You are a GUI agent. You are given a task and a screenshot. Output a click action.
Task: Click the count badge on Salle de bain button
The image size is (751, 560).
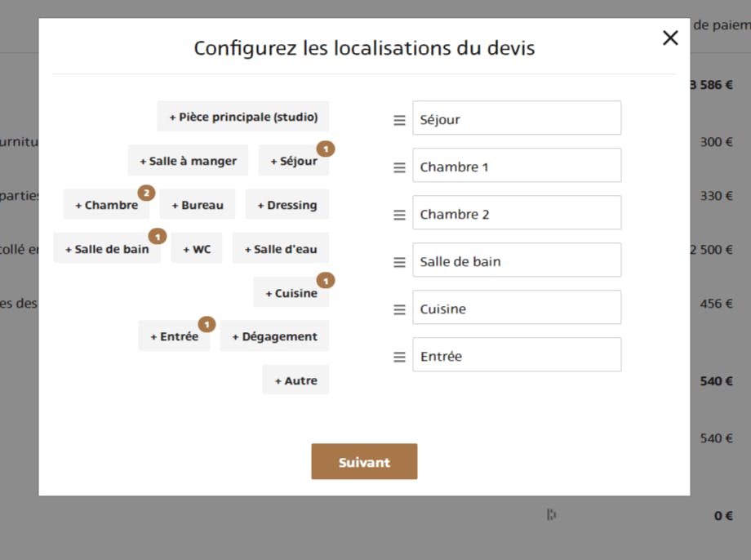tap(158, 237)
